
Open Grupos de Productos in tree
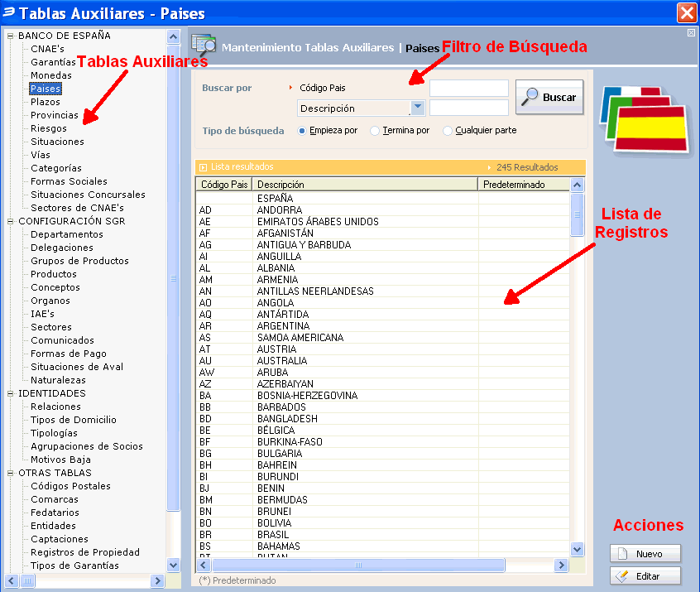click(79, 261)
